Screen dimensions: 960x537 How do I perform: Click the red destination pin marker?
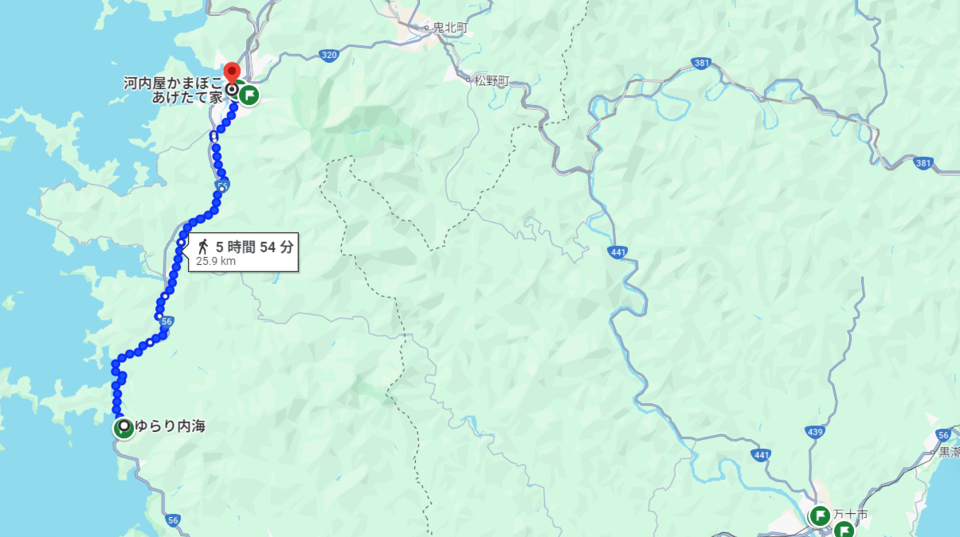tap(231, 72)
